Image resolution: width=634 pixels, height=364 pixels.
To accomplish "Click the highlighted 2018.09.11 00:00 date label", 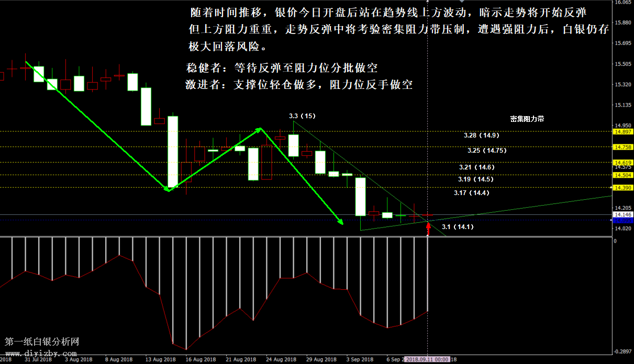I will pyautogui.click(x=428, y=360).
